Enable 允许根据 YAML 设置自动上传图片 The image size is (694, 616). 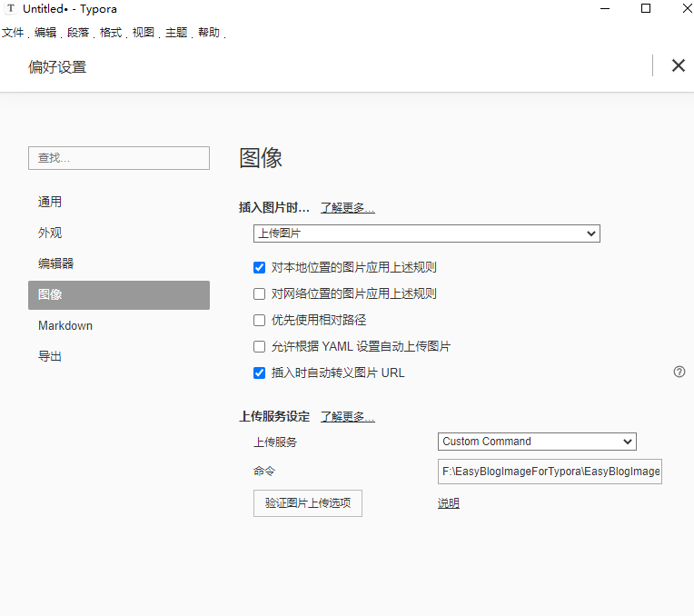click(260, 346)
